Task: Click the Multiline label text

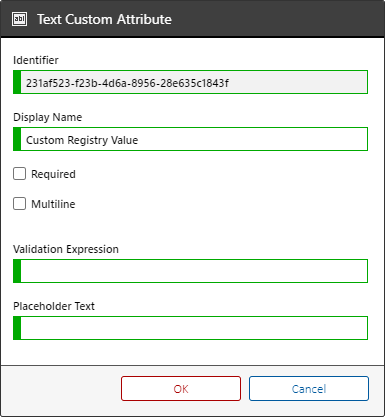Action: point(53,204)
